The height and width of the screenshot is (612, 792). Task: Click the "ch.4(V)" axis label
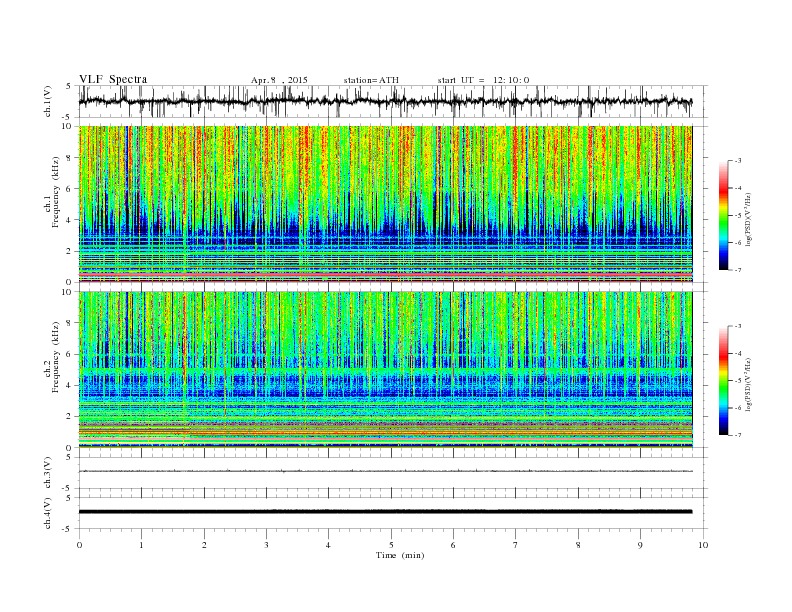[48, 513]
